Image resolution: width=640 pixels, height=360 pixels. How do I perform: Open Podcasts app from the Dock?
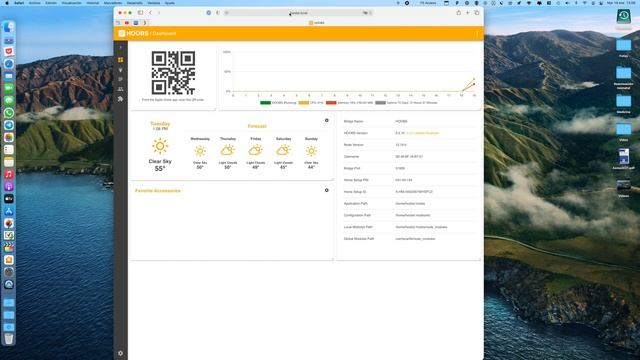pyautogui.click(x=9, y=186)
